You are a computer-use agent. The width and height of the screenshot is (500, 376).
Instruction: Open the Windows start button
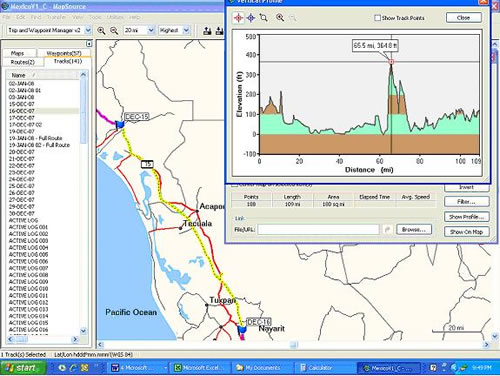pos(23,368)
